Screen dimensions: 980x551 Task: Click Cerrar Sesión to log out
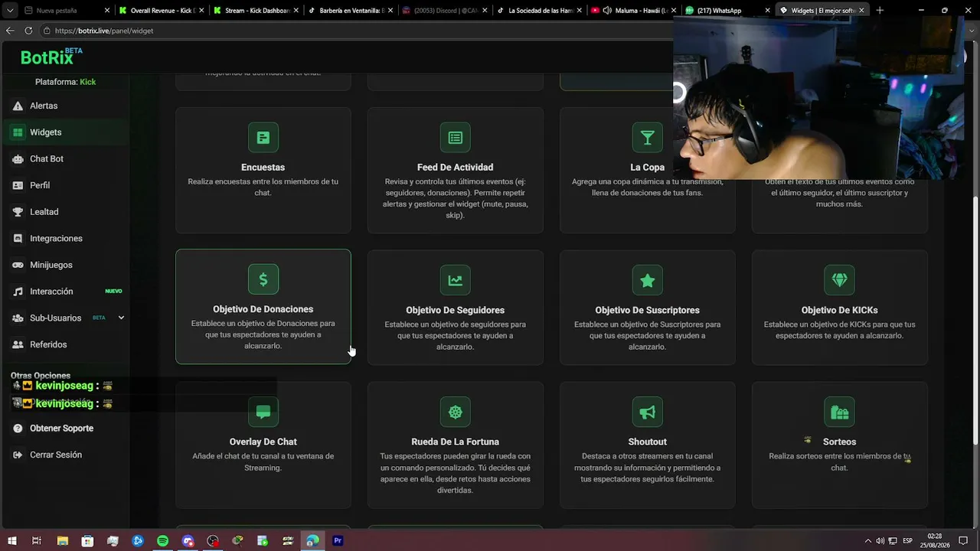(56, 455)
